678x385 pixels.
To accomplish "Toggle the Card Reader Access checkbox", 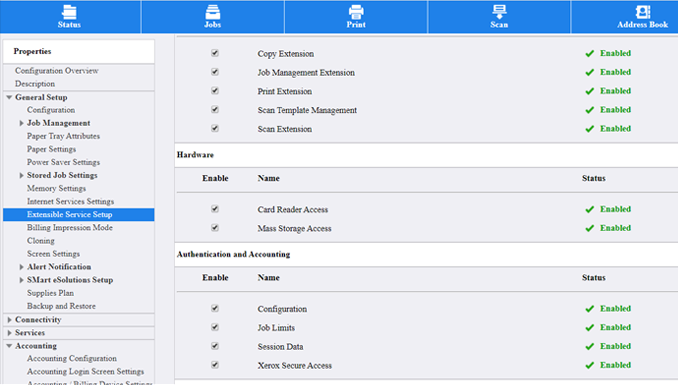I will pos(215,209).
